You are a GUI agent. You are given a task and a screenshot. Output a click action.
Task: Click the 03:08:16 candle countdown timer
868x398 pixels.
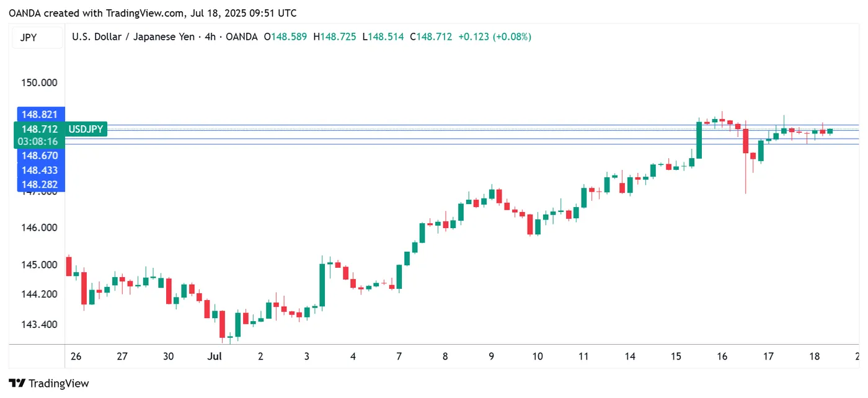(x=40, y=141)
